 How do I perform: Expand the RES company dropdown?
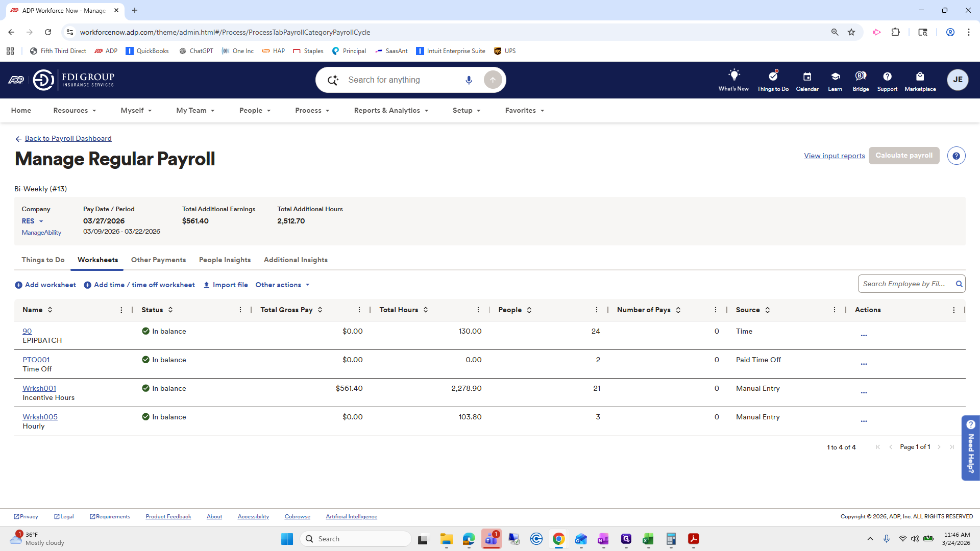(32, 221)
